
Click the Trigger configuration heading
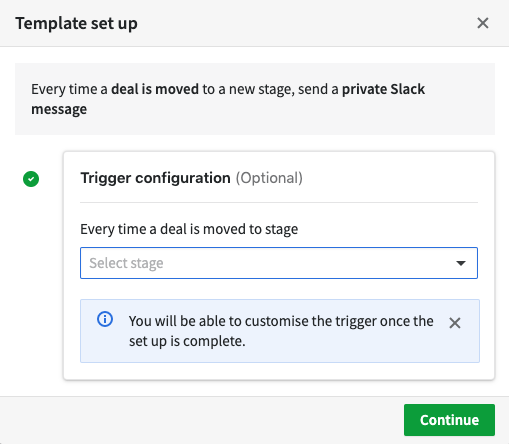point(155,178)
